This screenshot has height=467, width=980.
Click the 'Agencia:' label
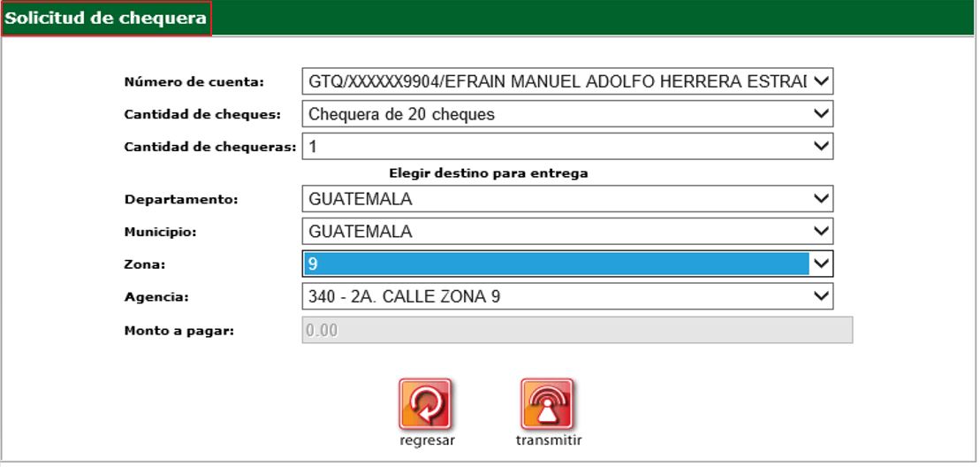click(x=153, y=297)
